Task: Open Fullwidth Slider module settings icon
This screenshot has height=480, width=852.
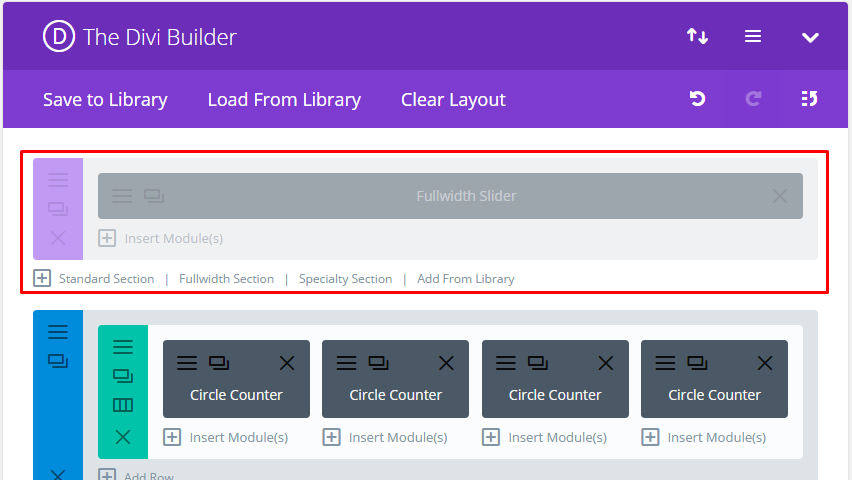Action: [x=122, y=196]
